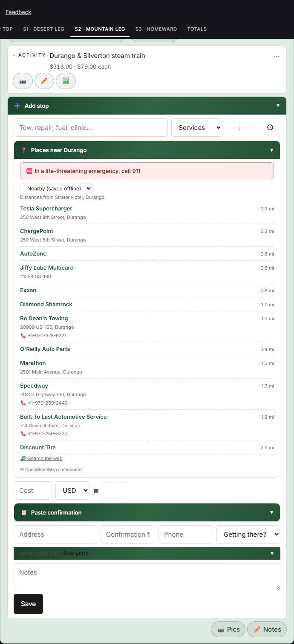
Task: Switch to the S3 · Homeward tab
Action: coord(156,29)
